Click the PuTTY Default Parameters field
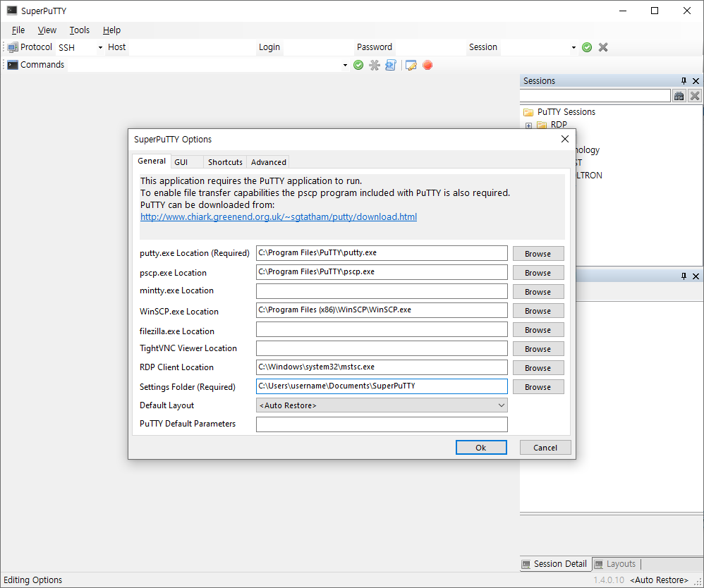The width and height of the screenshot is (704, 588). click(x=382, y=424)
